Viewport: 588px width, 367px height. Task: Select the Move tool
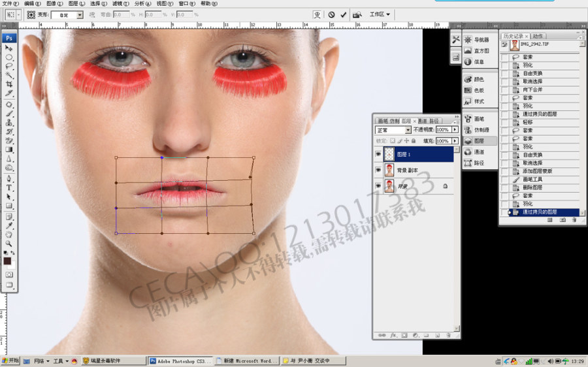pos(9,48)
